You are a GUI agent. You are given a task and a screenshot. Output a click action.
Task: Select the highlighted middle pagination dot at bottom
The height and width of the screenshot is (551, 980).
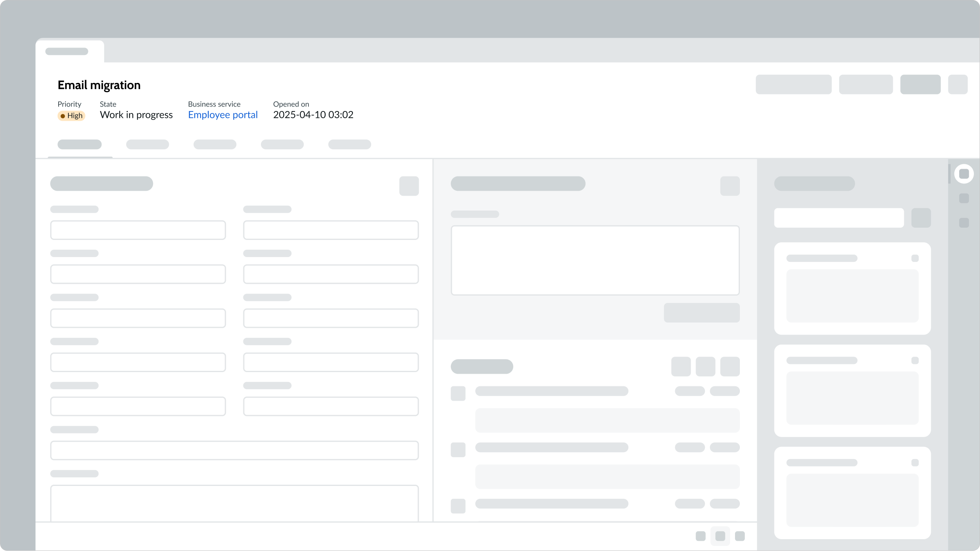(x=720, y=536)
